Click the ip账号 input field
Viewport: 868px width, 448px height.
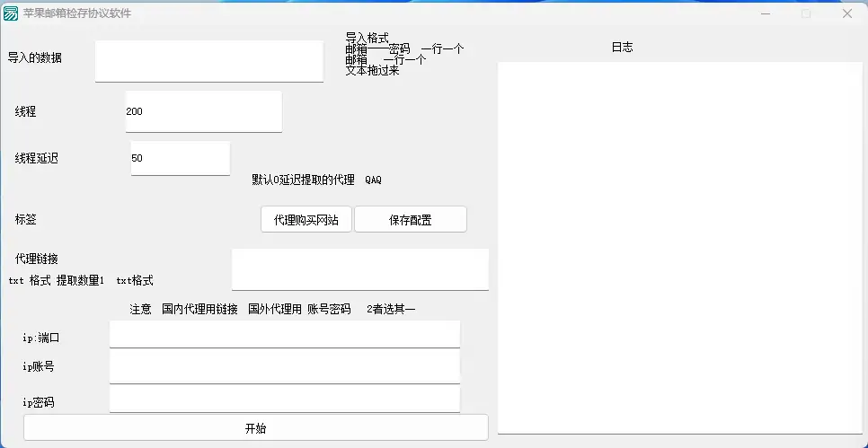(x=285, y=366)
